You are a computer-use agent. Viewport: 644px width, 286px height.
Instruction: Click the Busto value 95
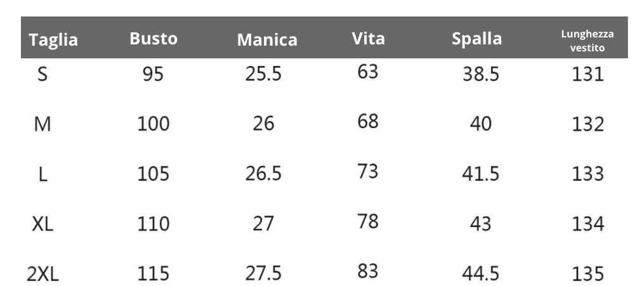click(153, 75)
